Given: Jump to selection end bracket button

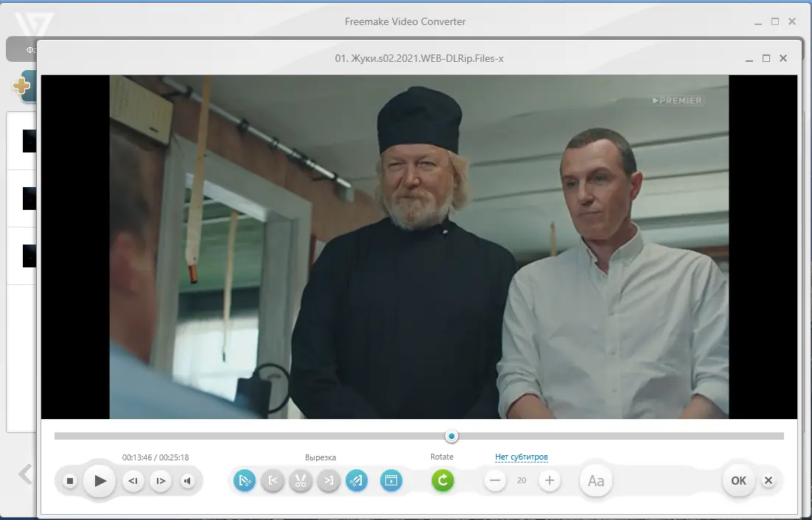Looking at the screenshot, I should click(x=329, y=481).
